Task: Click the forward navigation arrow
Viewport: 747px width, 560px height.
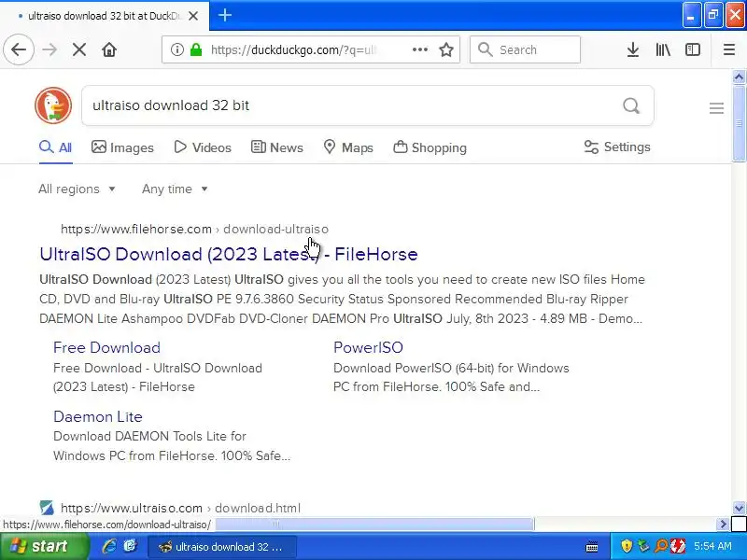Action: tap(49, 49)
